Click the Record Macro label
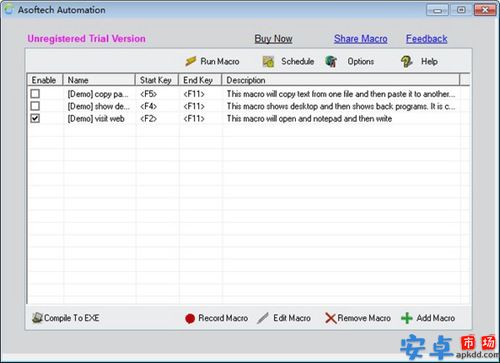500x363 pixels. pos(223,318)
